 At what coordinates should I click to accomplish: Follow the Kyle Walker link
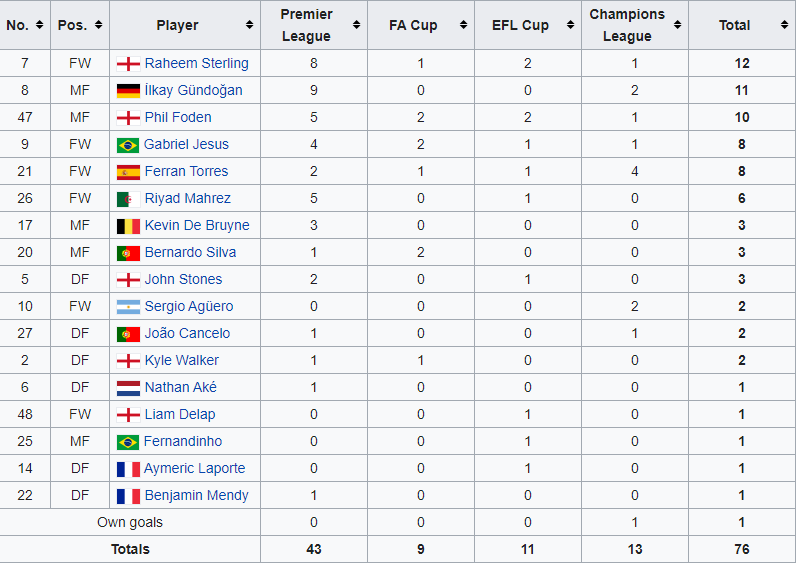(x=181, y=360)
